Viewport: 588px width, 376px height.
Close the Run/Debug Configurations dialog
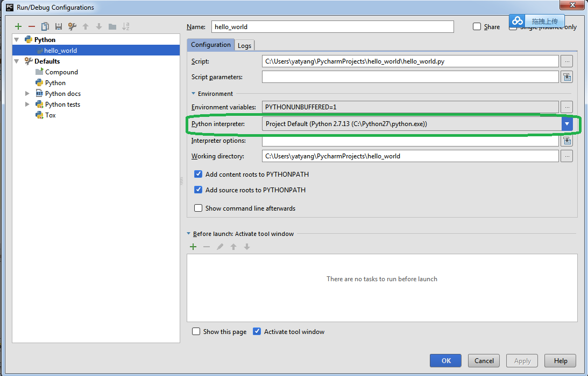[572, 5]
